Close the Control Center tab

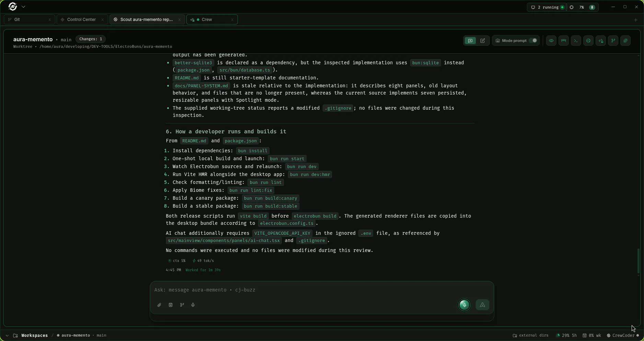point(103,20)
